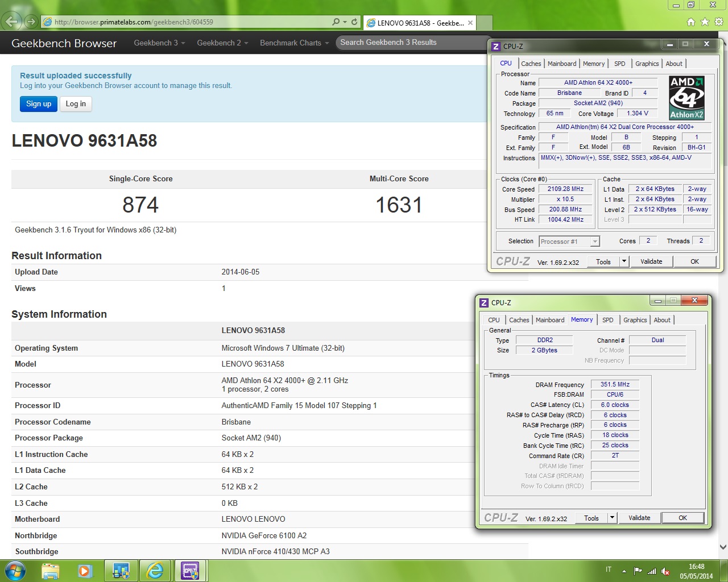Open the Graphics tab in top CPU-Z window
The height and width of the screenshot is (582, 728).
[647, 64]
